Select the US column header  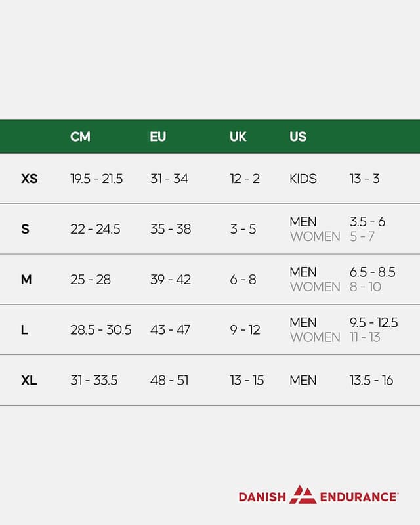point(298,136)
